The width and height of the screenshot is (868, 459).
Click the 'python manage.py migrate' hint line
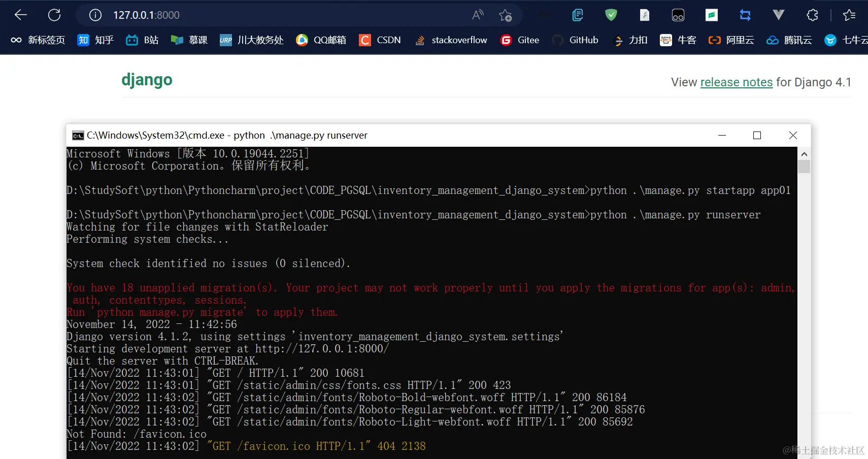click(202, 312)
